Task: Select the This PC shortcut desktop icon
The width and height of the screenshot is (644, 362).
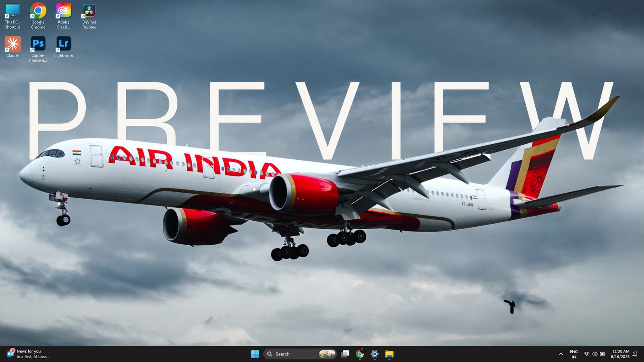Action: coord(12,16)
